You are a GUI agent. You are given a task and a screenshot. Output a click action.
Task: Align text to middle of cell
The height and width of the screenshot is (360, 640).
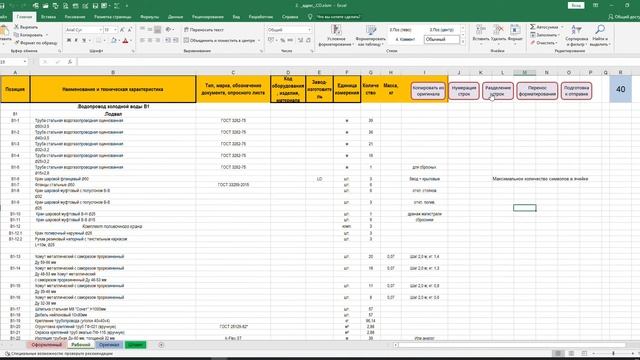[150, 29]
